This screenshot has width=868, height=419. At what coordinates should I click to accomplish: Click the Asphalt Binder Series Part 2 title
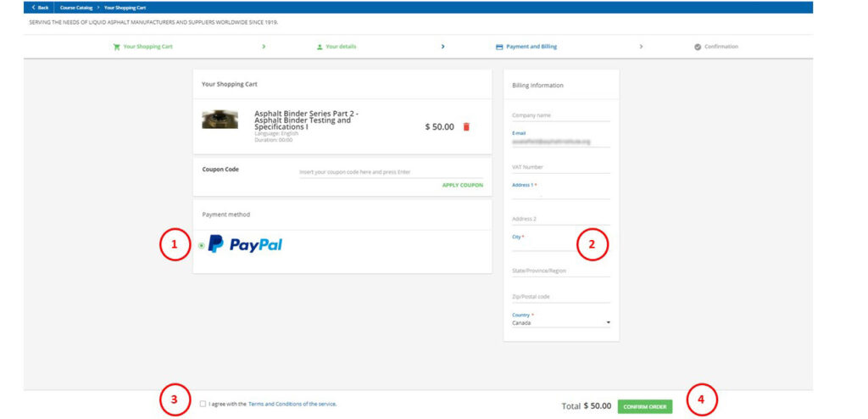tap(307, 120)
